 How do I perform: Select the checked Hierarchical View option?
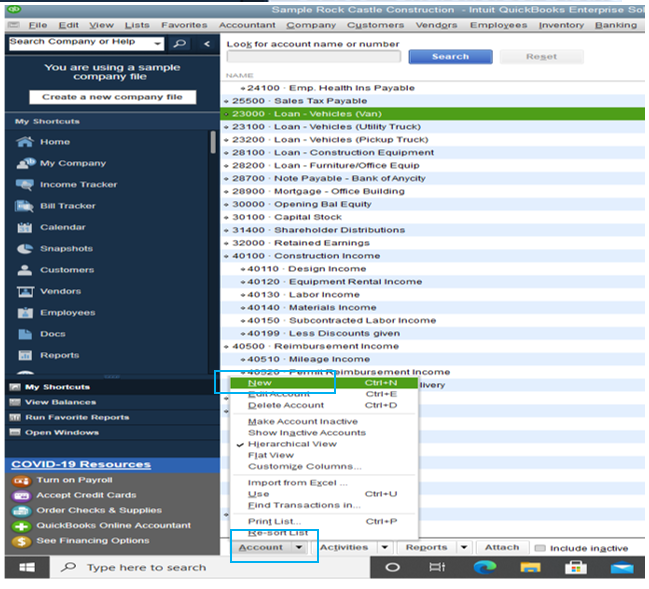[292, 444]
